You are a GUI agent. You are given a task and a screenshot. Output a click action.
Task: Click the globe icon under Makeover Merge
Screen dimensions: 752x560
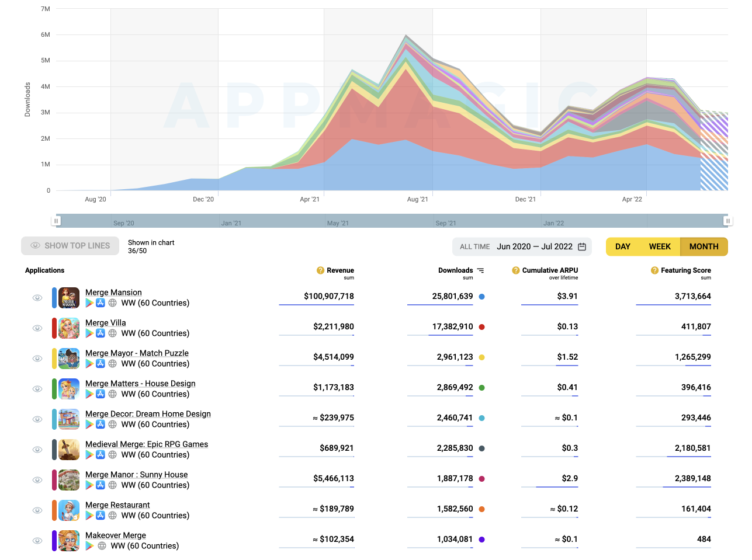click(x=102, y=546)
